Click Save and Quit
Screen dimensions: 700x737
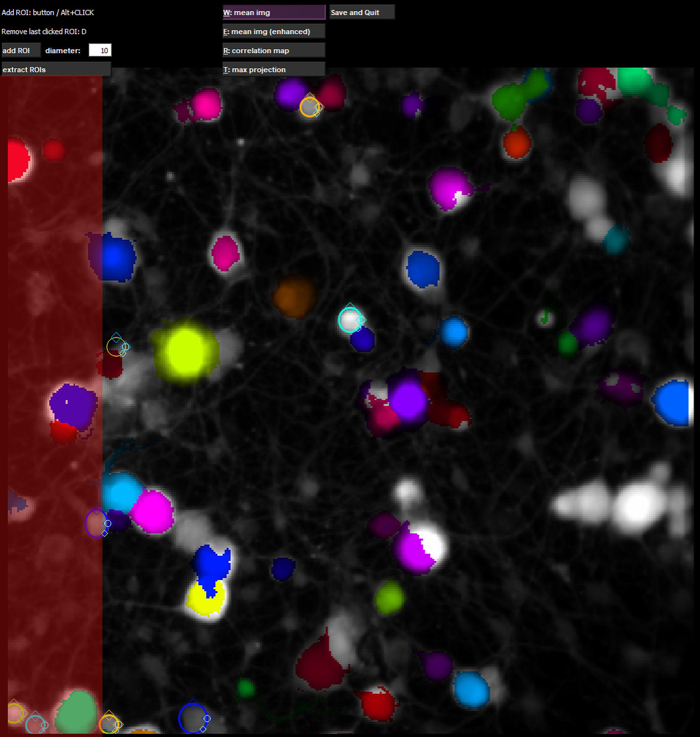tap(361, 12)
